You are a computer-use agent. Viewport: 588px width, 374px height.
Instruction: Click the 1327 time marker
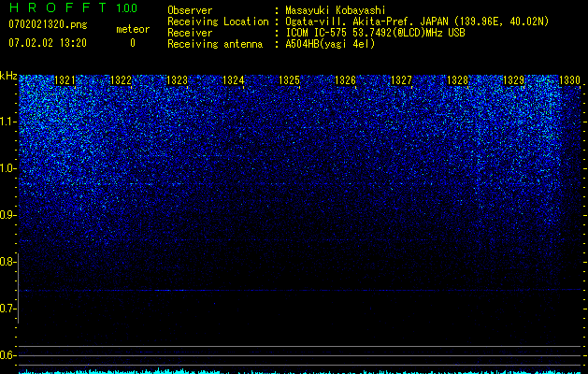pos(401,80)
